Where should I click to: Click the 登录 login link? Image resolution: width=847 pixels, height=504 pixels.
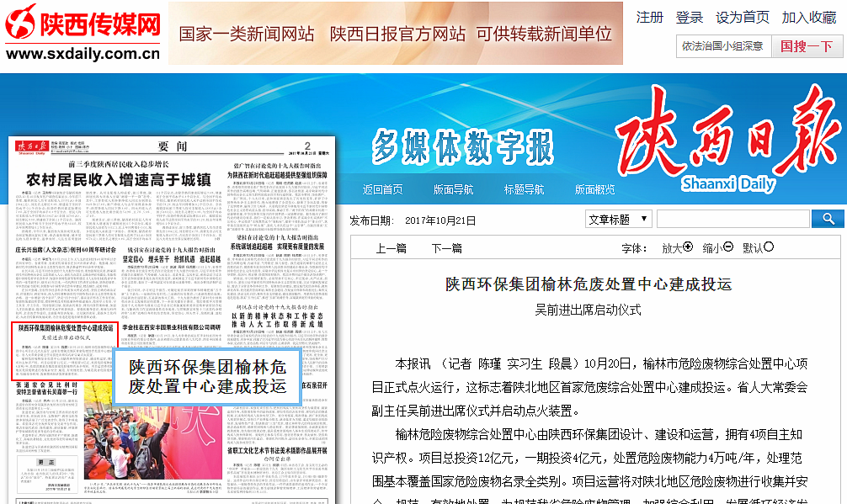pos(689,18)
